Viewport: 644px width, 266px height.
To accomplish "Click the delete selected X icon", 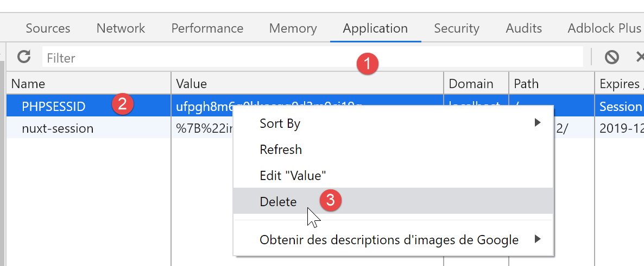I will click(x=640, y=57).
